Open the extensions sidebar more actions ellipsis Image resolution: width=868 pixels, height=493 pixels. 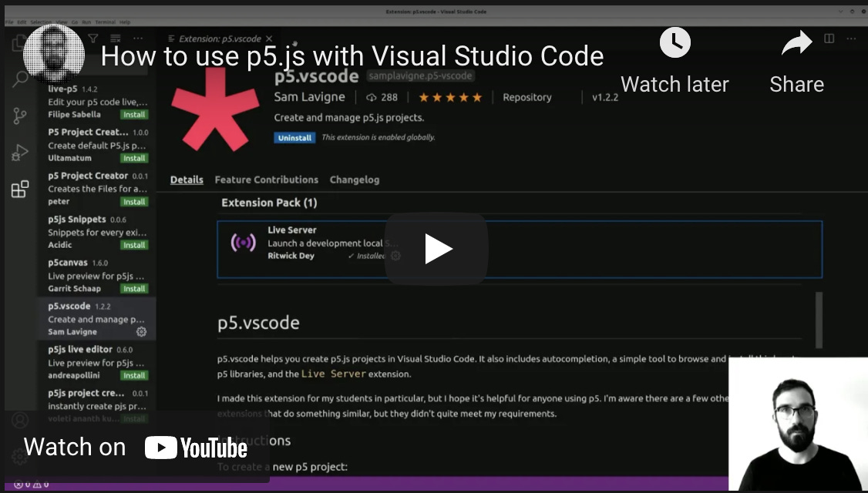[137, 39]
